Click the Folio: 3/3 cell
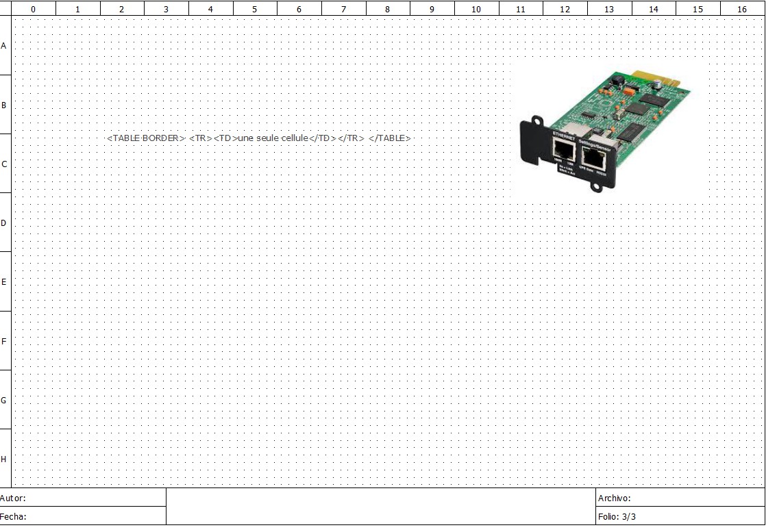The height and width of the screenshot is (532, 777). click(x=679, y=516)
